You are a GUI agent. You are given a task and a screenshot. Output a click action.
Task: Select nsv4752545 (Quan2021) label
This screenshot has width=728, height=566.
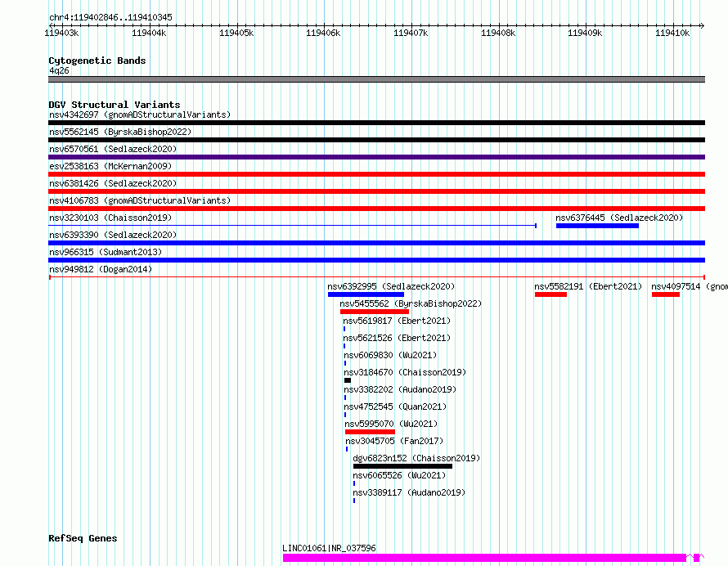(x=395, y=407)
